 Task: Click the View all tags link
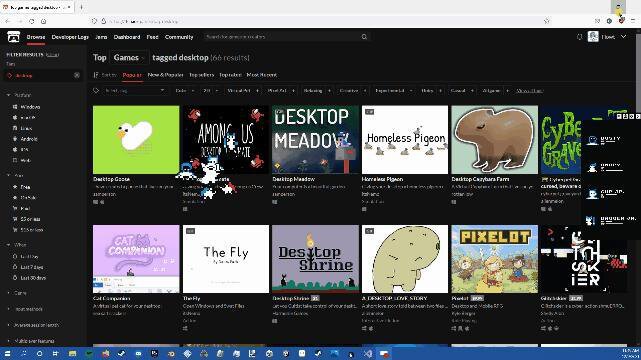click(x=529, y=91)
